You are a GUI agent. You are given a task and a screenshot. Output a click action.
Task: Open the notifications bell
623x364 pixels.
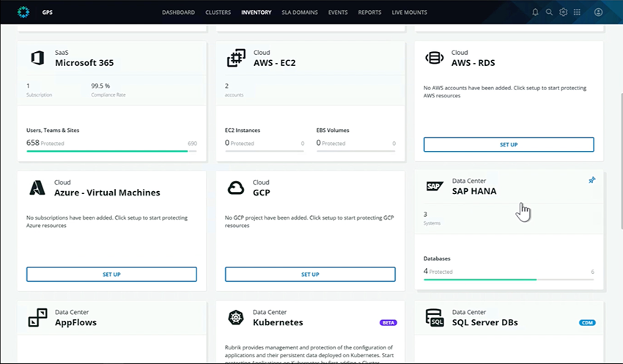[535, 12]
